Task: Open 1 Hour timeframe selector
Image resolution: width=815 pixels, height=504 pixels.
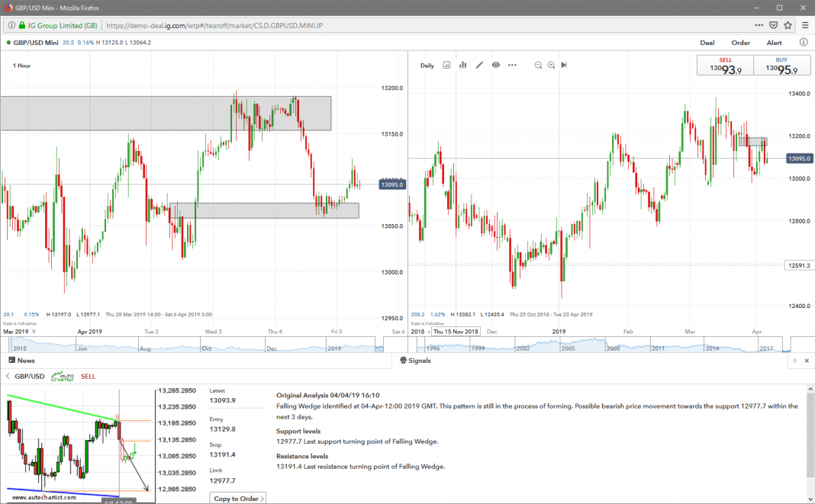Action: 21,66
